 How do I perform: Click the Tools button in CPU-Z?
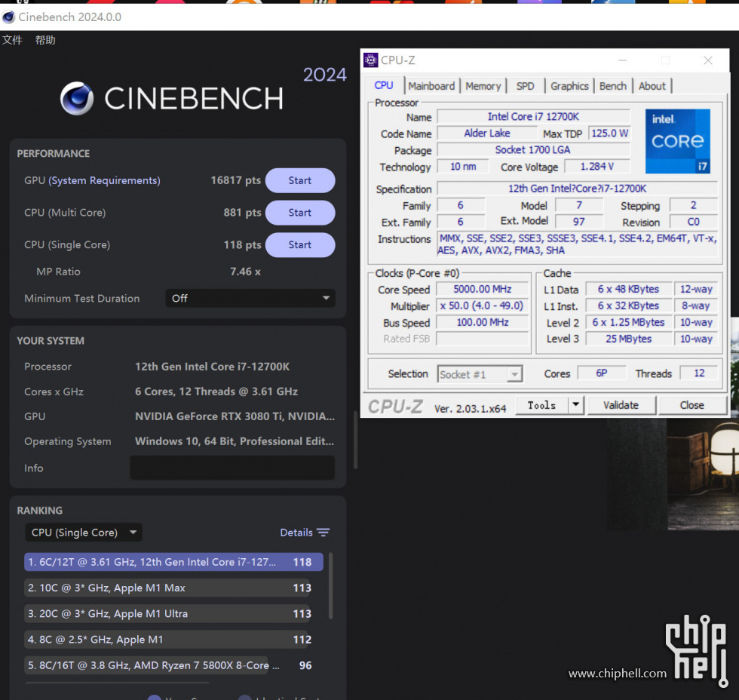tap(542, 405)
